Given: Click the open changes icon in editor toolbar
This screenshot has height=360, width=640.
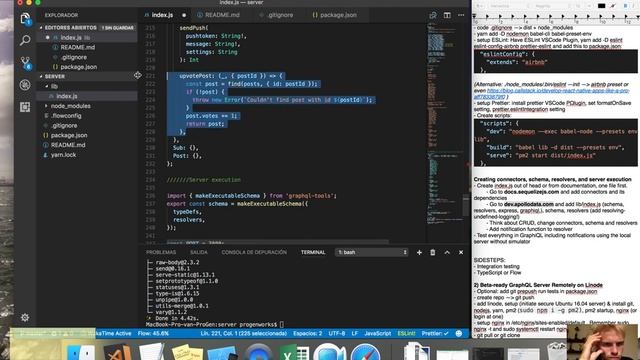Looking at the screenshot, I should pyautogui.click(x=433, y=15).
